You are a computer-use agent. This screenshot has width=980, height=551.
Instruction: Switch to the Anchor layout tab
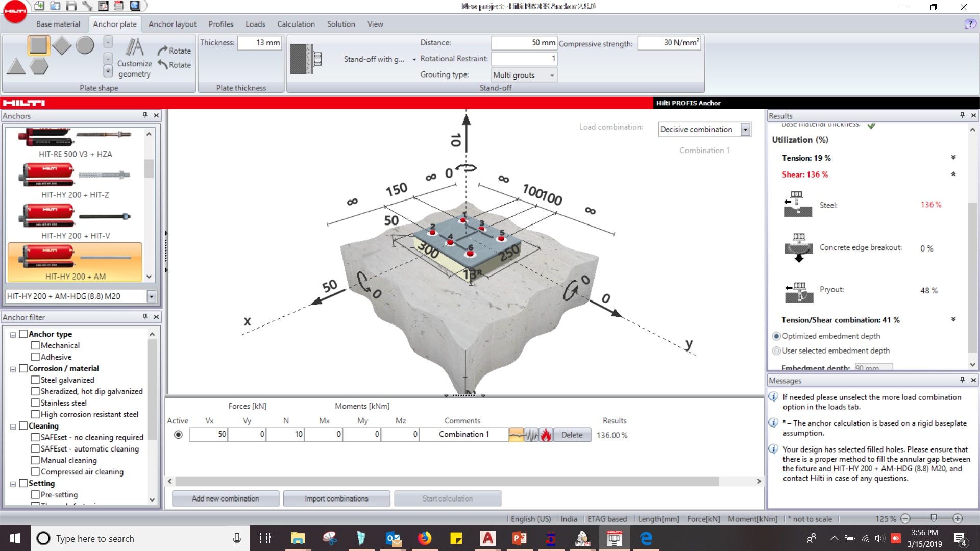(x=173, y=24)
